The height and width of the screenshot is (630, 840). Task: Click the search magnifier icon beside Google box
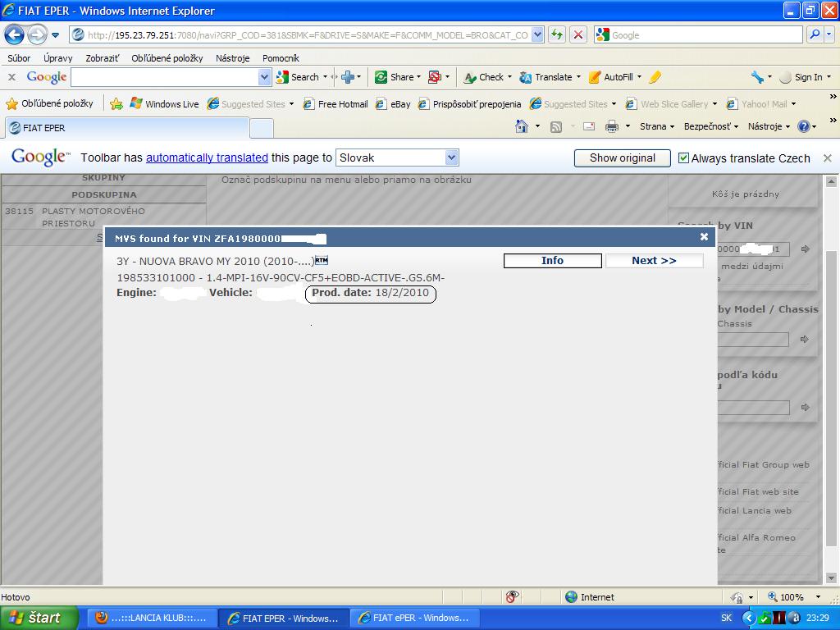tap(815, 34)
